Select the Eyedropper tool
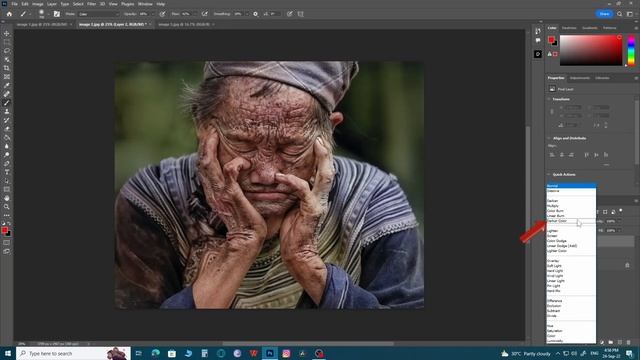The width and height of the screenshot is (640, 360). (7, 85)
